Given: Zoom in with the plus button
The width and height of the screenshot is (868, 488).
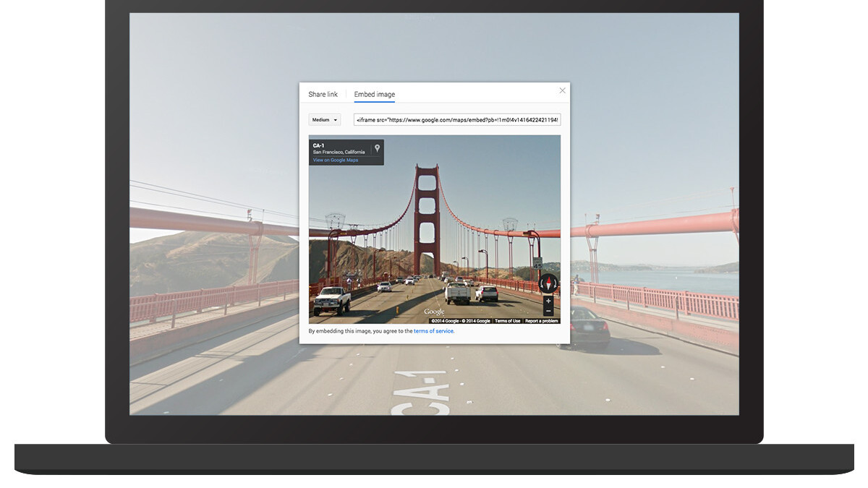Looking at the screenshot, I should tap(548, 301).
